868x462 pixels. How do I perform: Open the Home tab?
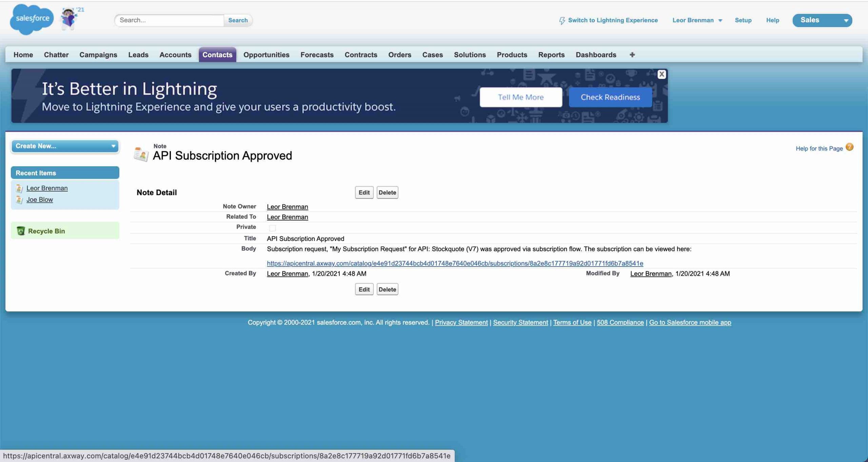click(x=23, y=55)
